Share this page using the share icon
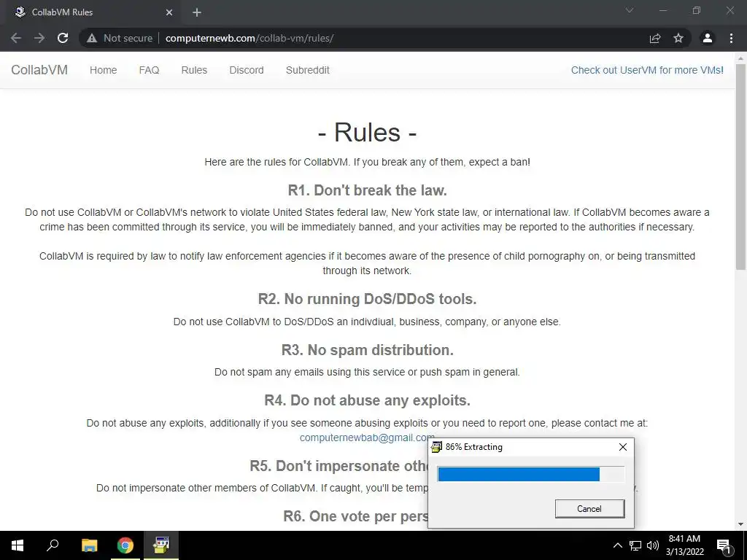 click(x=655, y=38)
